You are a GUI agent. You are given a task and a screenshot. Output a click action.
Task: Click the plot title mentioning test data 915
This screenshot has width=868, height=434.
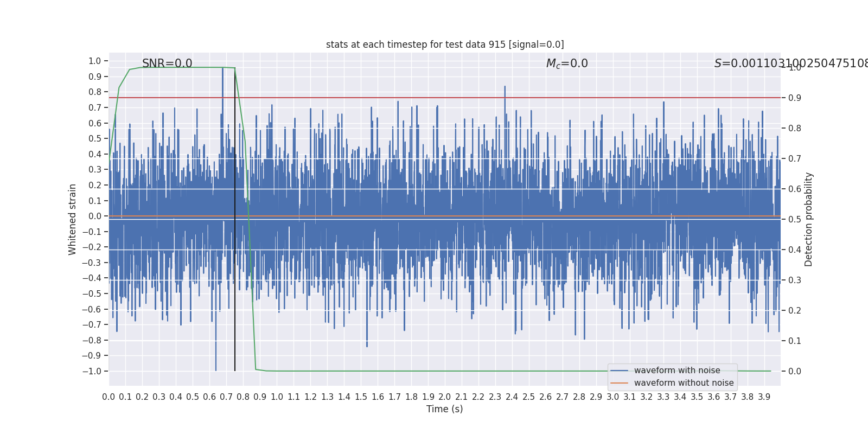[x=445, y=44]
